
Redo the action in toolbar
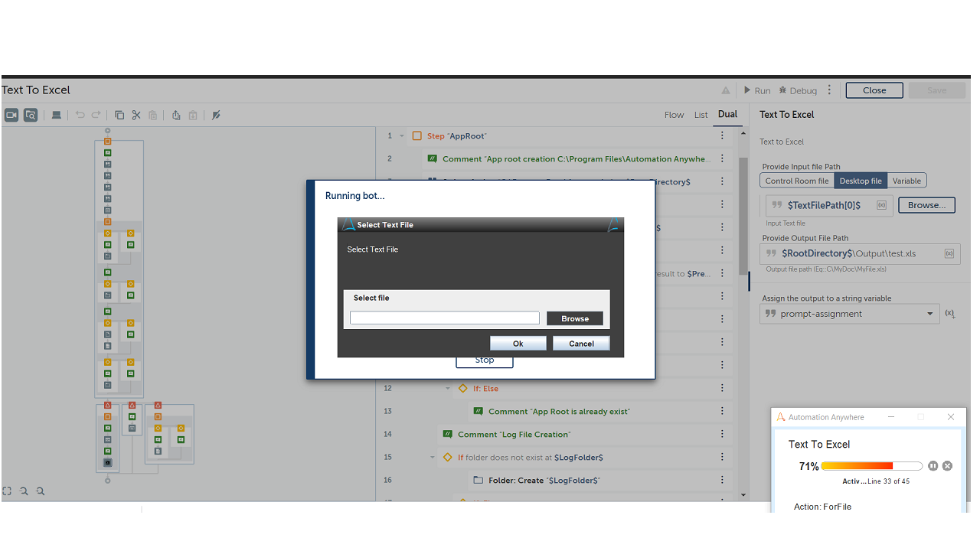(x=96, y=115)
